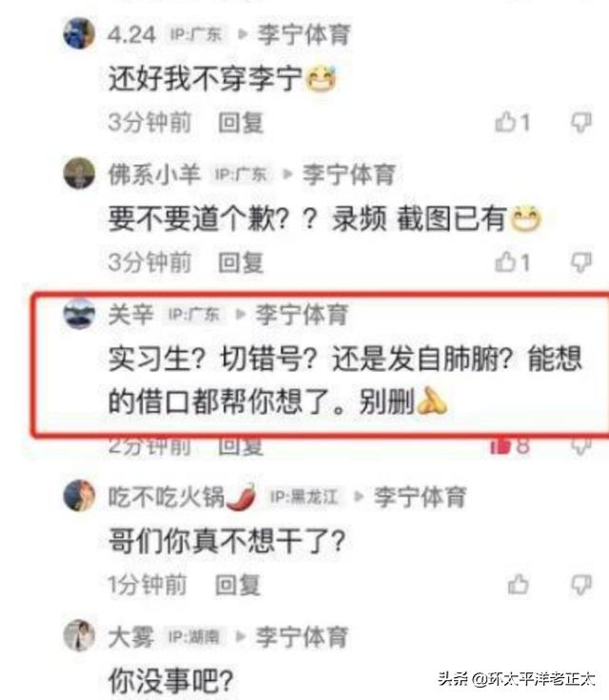Dislike 关辛's highlighted comment

tap(581, 445)
